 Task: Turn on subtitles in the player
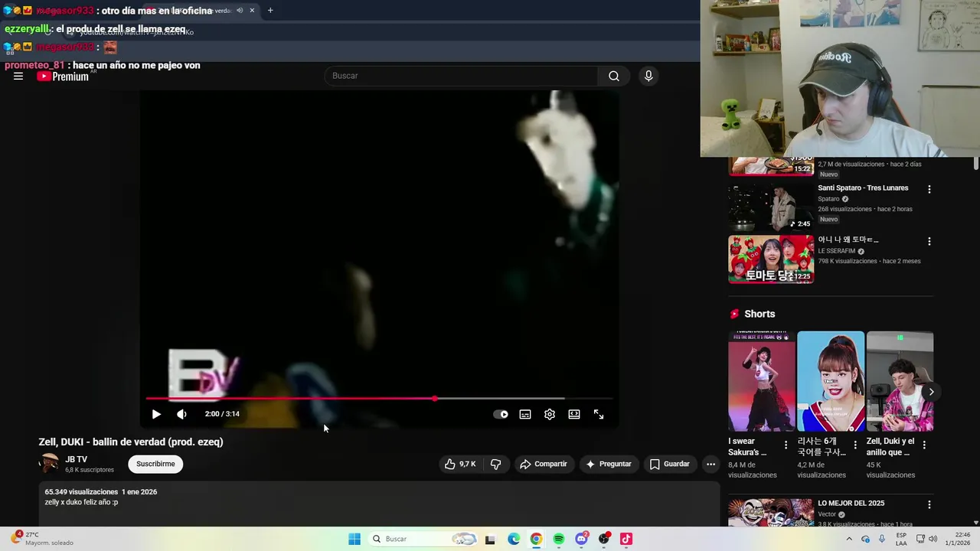pos(525,414)
